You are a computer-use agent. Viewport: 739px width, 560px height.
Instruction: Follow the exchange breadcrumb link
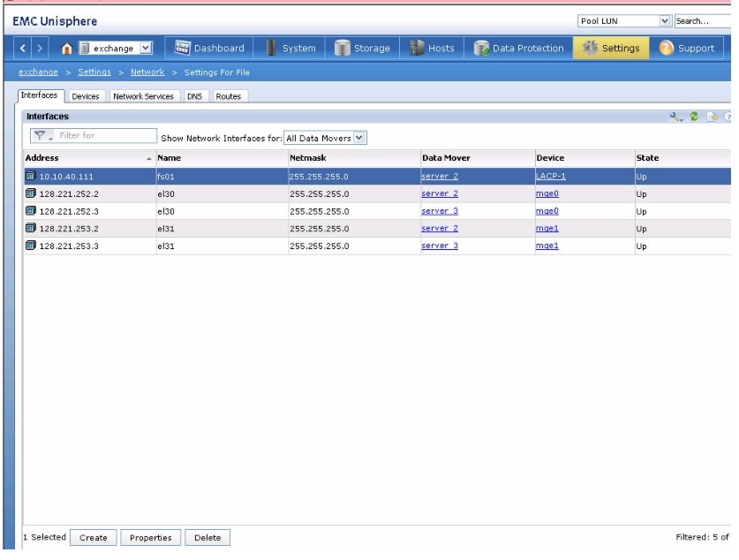38,72
